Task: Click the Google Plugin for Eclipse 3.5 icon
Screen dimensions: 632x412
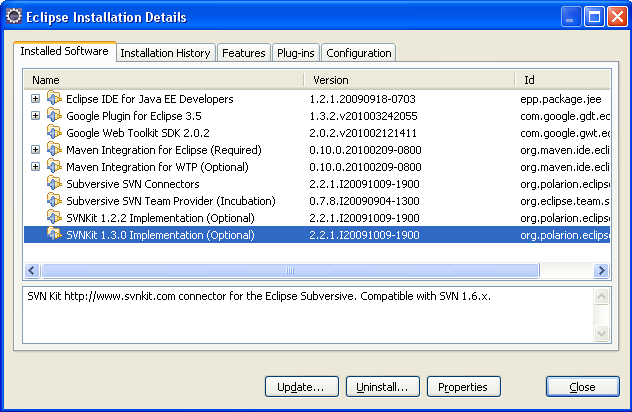Action: pos(54,115)
